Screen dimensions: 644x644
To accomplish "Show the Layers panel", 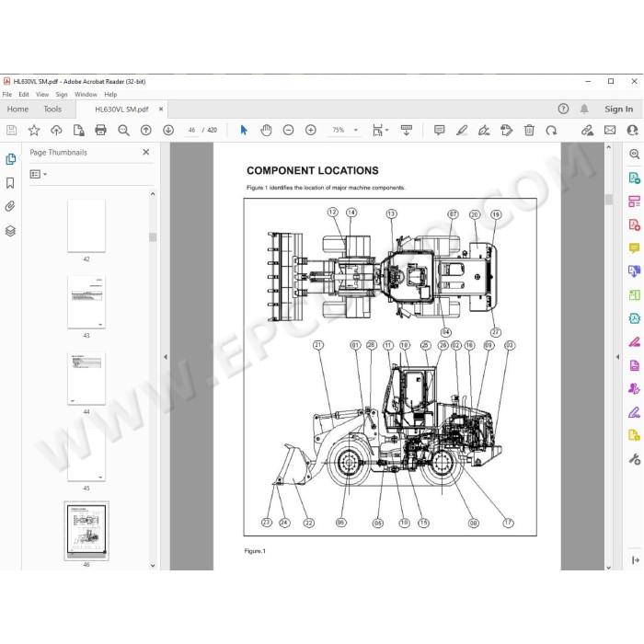I will coord(10,231).
